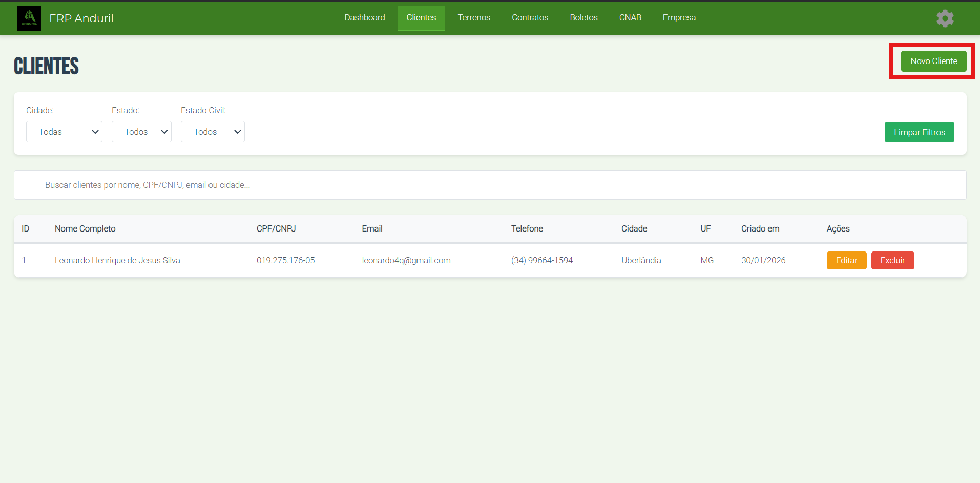The image size is (980, 483).
Task: Go to the Dashboard page
Action: (x=364, y=18)
